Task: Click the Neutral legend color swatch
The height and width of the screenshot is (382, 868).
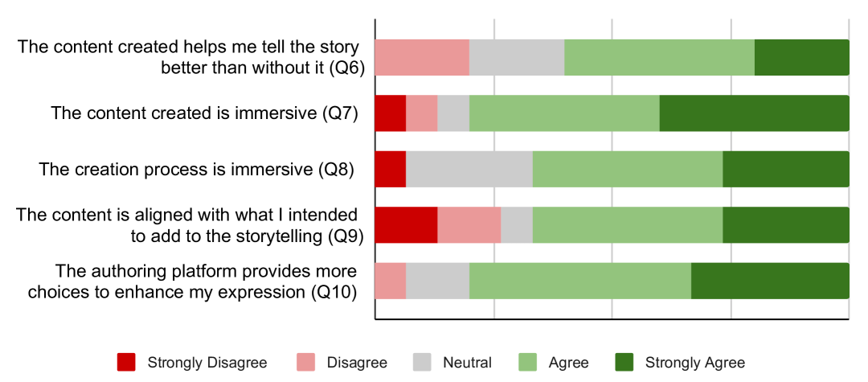Action: pyautogui.click(x=423, y=363)
